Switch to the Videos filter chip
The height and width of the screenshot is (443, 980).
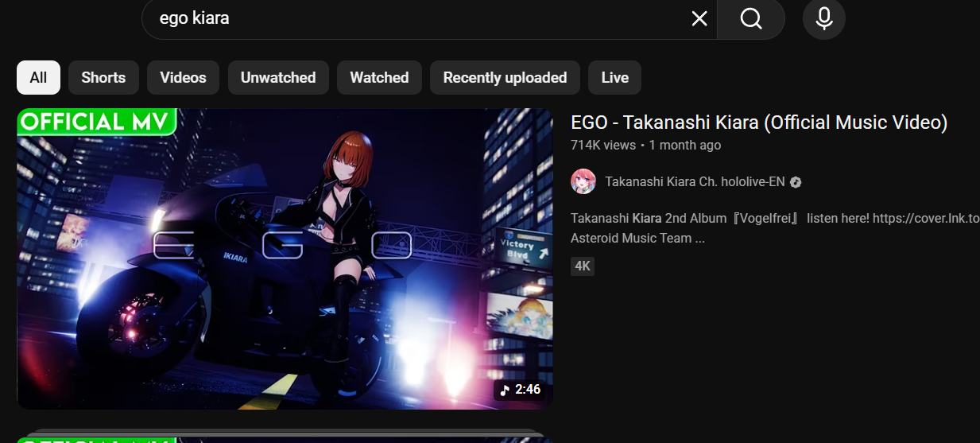(x=183, y=77)
